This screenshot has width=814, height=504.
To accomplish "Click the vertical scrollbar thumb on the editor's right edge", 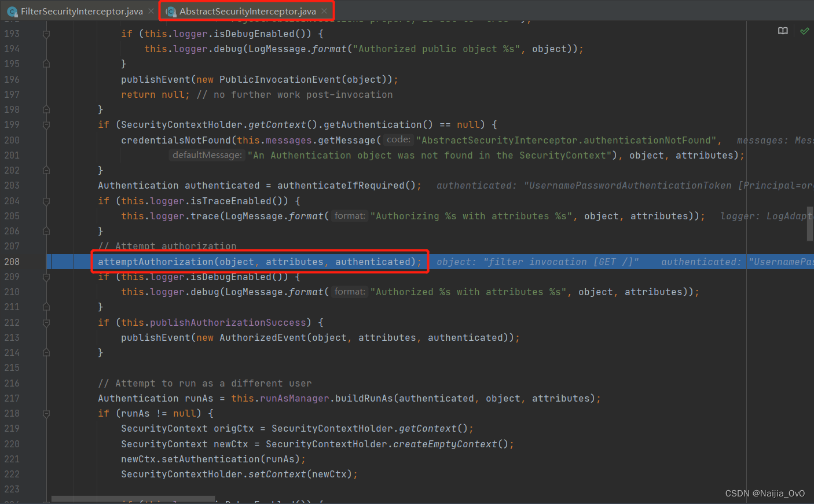I will pos(811,223).
